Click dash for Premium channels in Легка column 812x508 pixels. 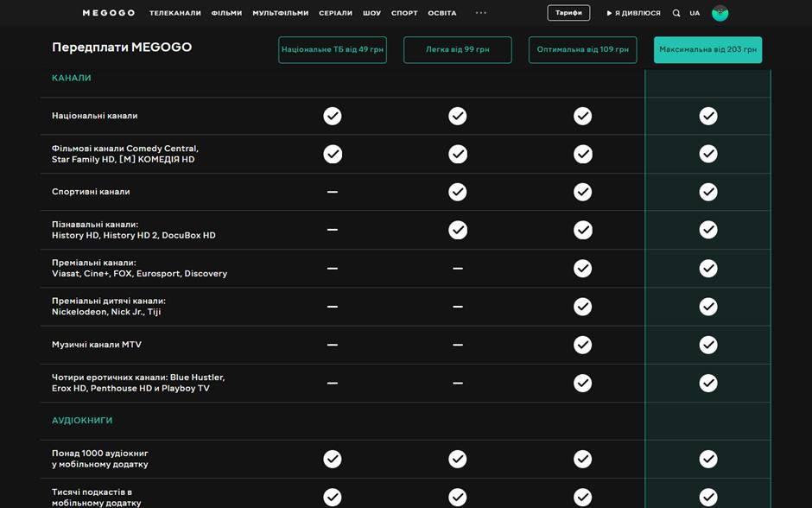pyautogui.click(x=458, y=269)
